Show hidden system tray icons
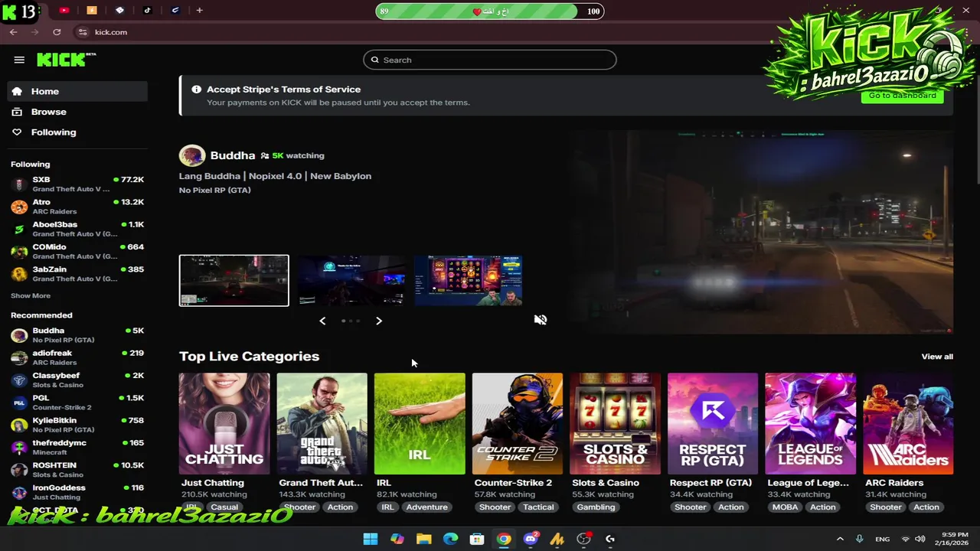 (x=840, y=539)
